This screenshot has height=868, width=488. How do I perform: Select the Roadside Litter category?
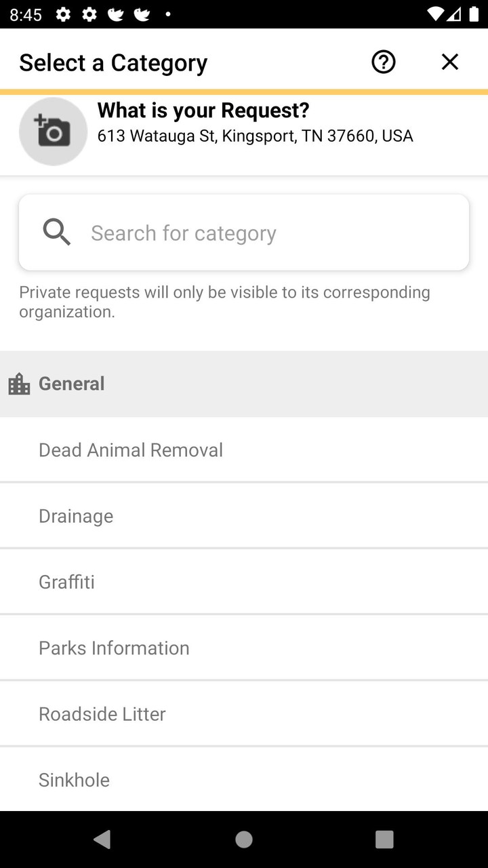[102, 713]
